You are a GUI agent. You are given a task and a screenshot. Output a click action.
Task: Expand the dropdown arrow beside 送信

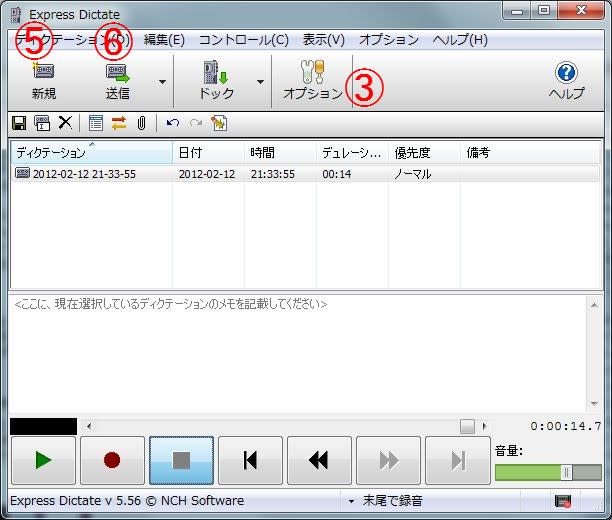tap(162, 82)
